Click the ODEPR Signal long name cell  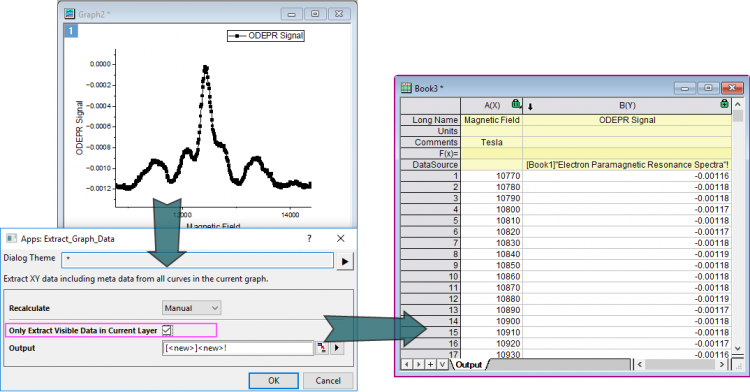pos(627,120)
